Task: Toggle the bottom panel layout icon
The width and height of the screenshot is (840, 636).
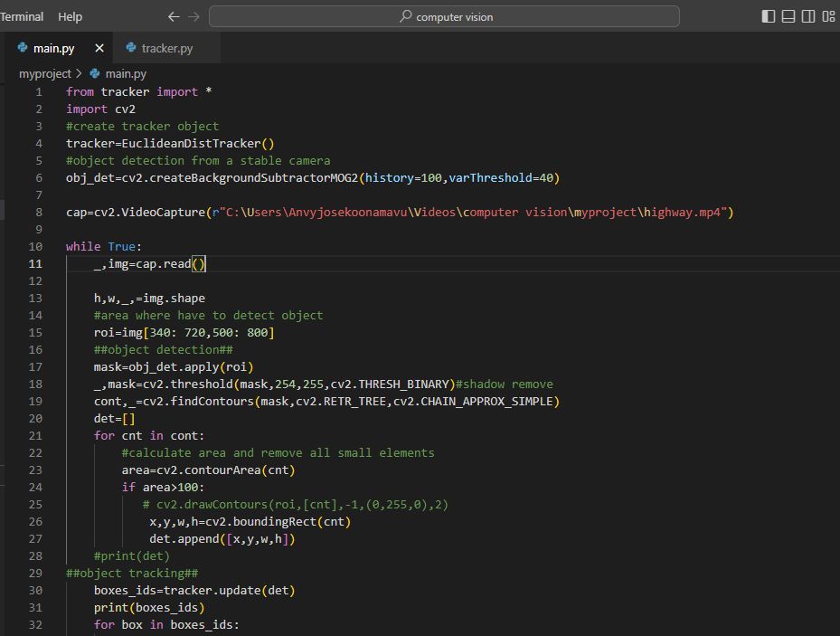Action: (788, 16)
